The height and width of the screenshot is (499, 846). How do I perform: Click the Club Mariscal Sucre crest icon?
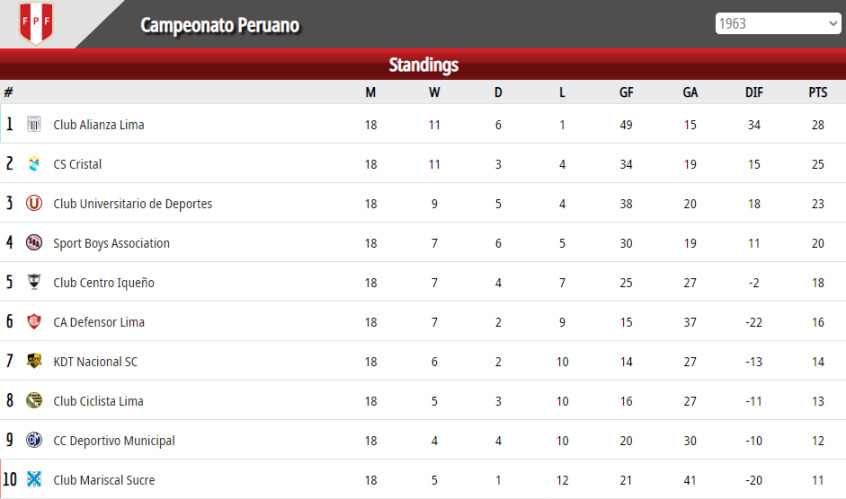point(34,479)
